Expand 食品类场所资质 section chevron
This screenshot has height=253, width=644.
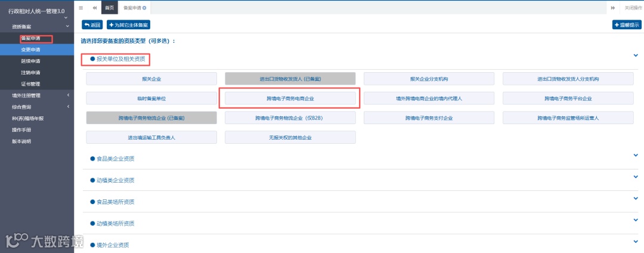click(x=636, y=198)
